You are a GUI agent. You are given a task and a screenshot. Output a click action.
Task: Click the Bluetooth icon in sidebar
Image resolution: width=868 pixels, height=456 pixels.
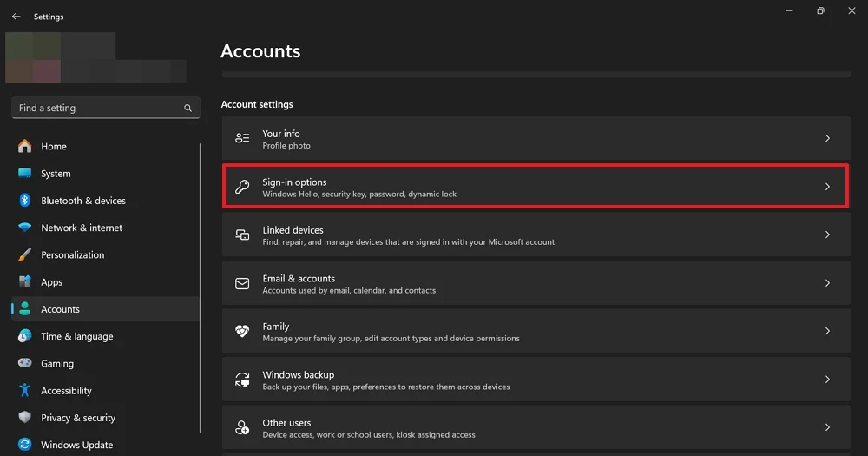point(25,200)
